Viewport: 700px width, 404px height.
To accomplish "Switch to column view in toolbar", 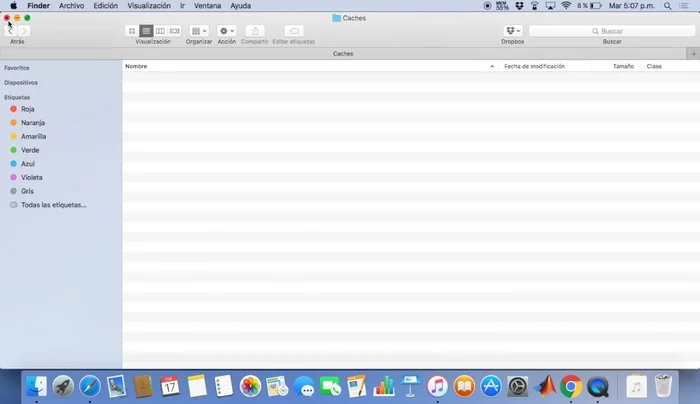I will [x=160, y=31].
